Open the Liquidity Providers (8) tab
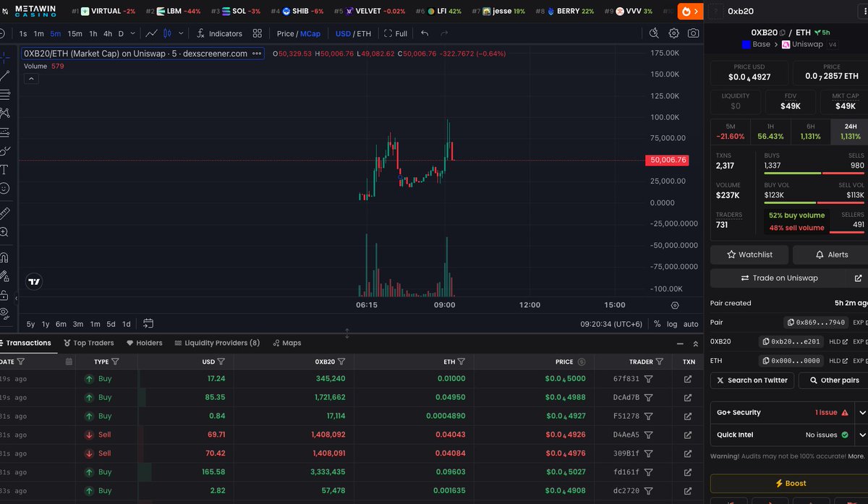 coord(217,343)
